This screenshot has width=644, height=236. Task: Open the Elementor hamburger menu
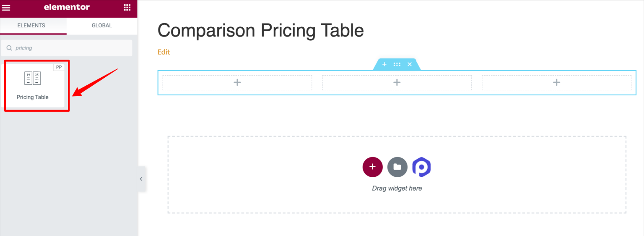coord(6,8)
